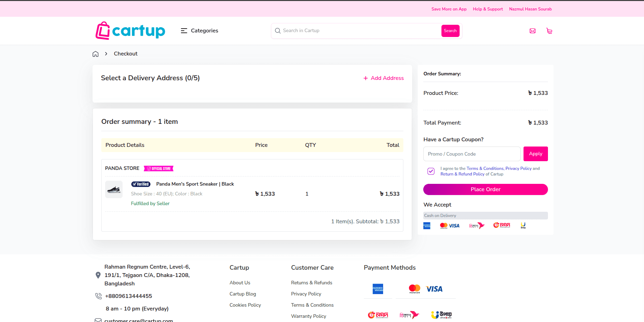Uncheck the Terms agreement checkbox

pos(431,171)
